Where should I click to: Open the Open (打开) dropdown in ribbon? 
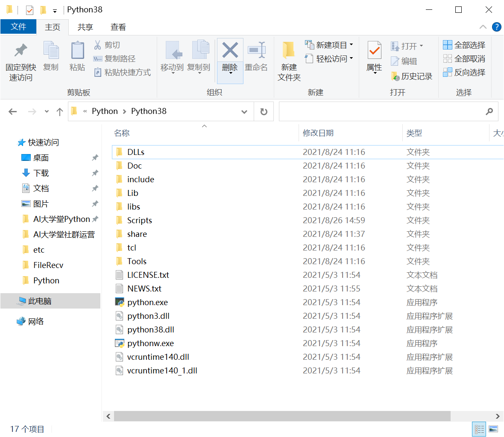pyautogui.click(x=407, y=46)
